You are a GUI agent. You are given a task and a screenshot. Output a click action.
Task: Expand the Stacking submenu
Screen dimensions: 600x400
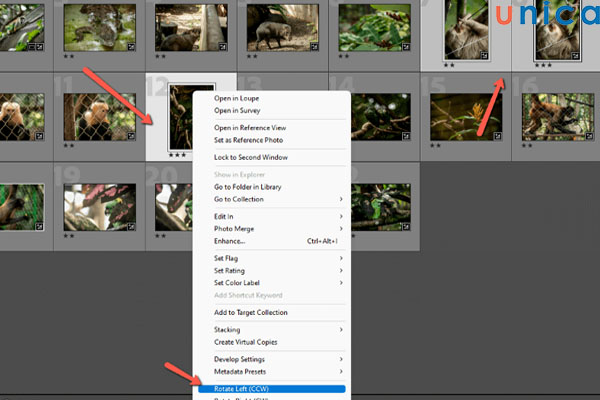click(272, 330)
